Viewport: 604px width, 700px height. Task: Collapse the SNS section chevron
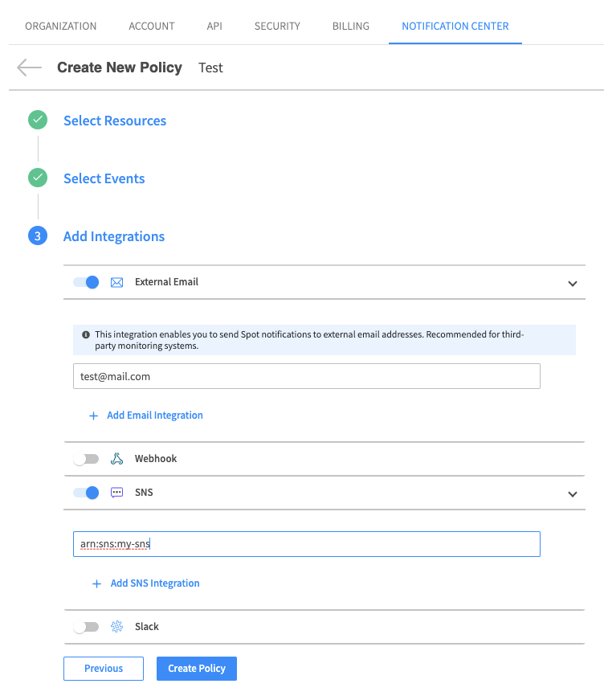[x=573, y=494]
